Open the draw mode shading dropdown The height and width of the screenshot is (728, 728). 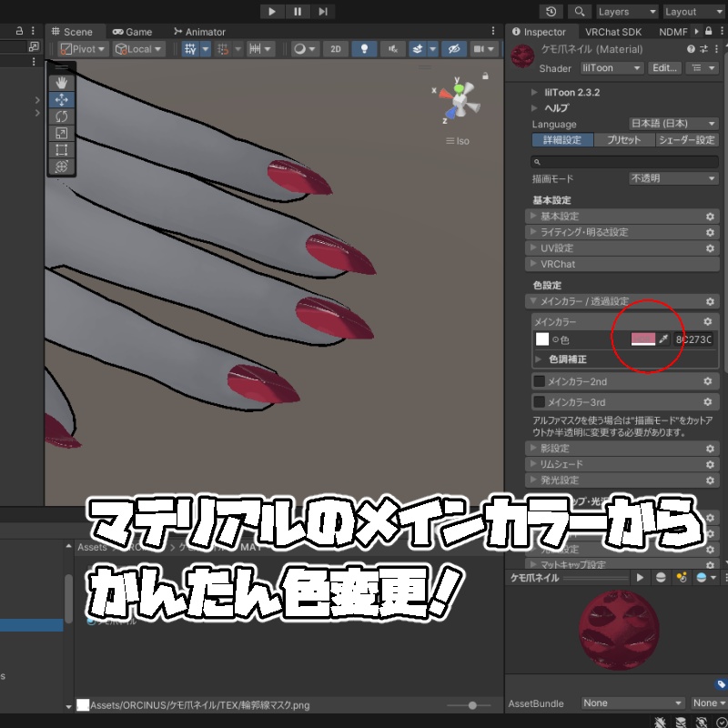click(x=306, y=49)
